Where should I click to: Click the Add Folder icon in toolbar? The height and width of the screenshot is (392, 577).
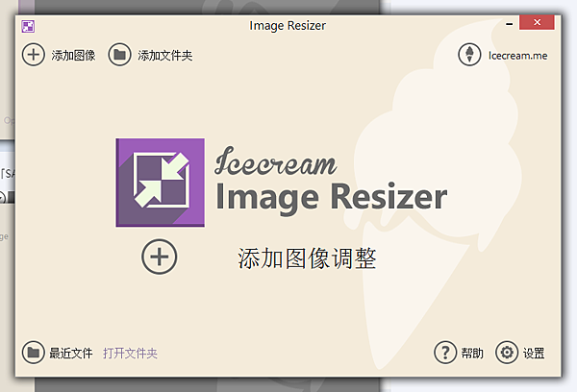point(119,55)
